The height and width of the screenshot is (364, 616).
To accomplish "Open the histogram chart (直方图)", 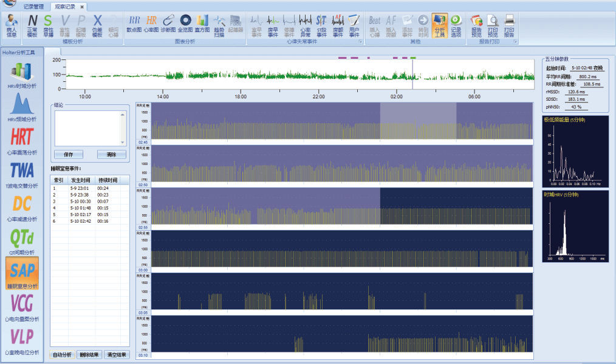I will point(202,24).
